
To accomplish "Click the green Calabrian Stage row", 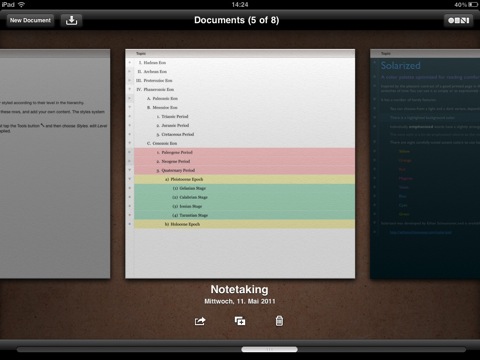I will (244, 197).
